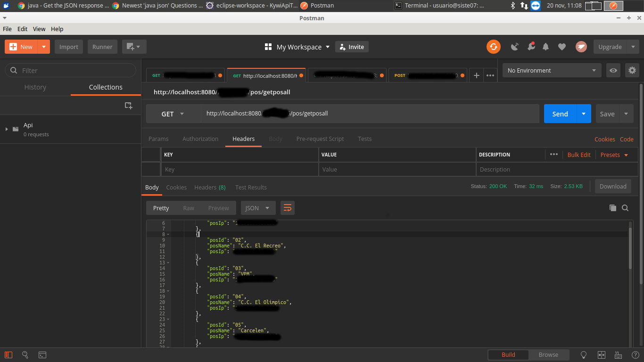This screenshot has height=362, width=644.
Task: Expand the Api collection arrow
Action: pyautogui.click(x=7, y=129)
